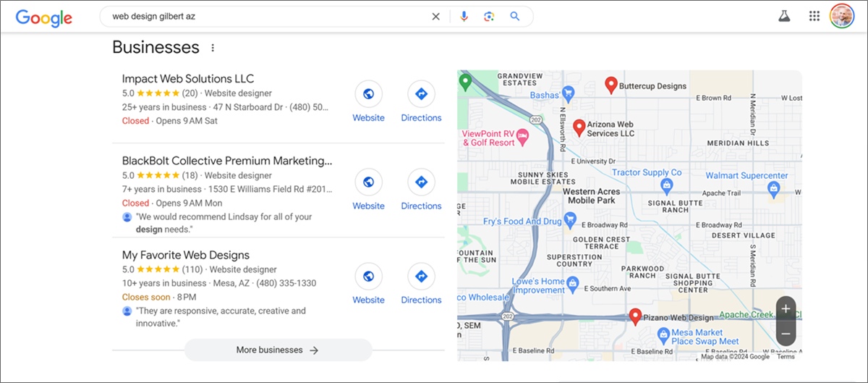Click the review "They are responsive, accurate, creative"
This screenshot has width=868, height=383.
221,317
